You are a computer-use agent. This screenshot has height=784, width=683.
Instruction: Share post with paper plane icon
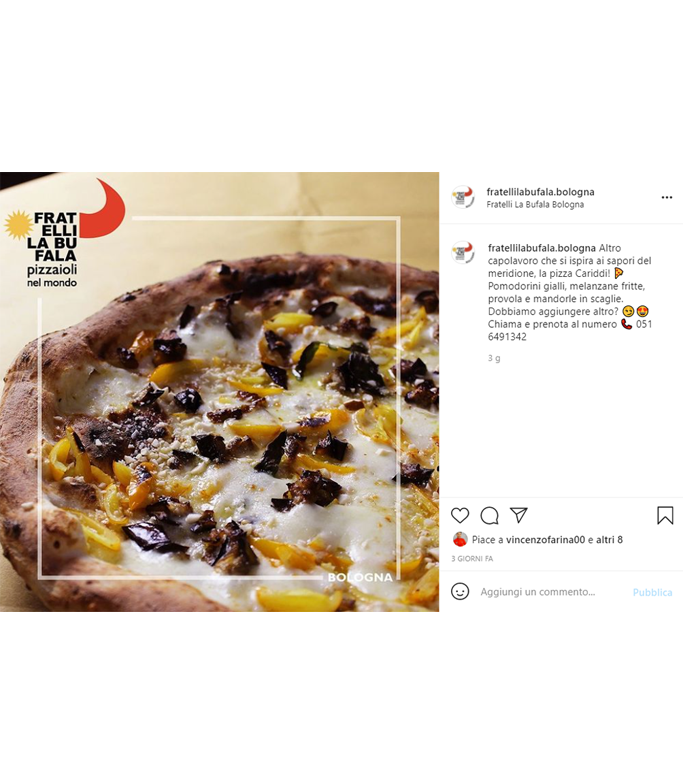pos(518,515)
